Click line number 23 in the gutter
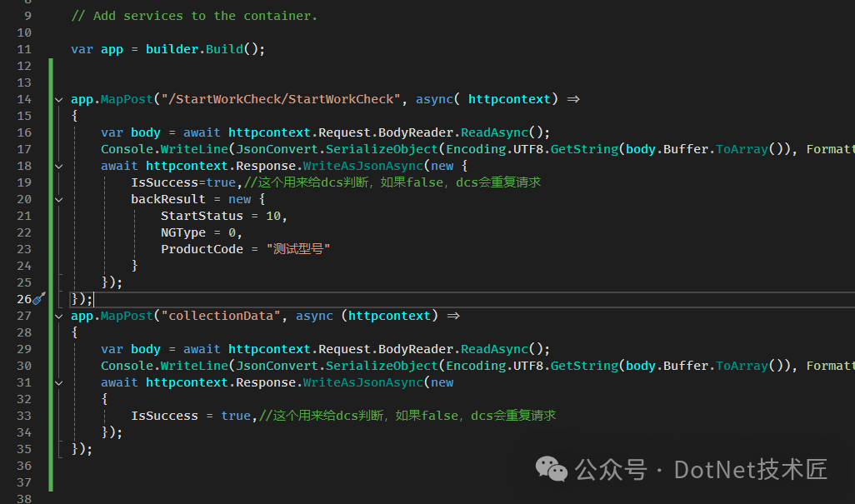This screenshot has width=855, height=504. tap(23, 249)
